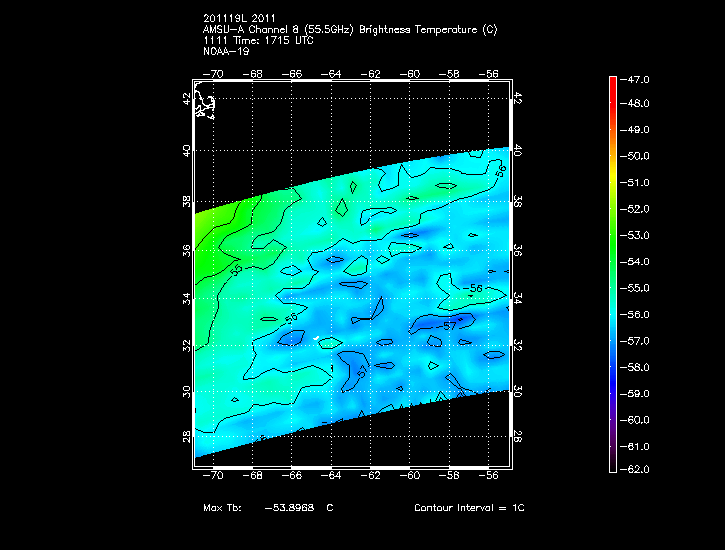This screenshot has width=725, height=550.
Task: Click the small white marker in the swath
Action: (316, 338)
